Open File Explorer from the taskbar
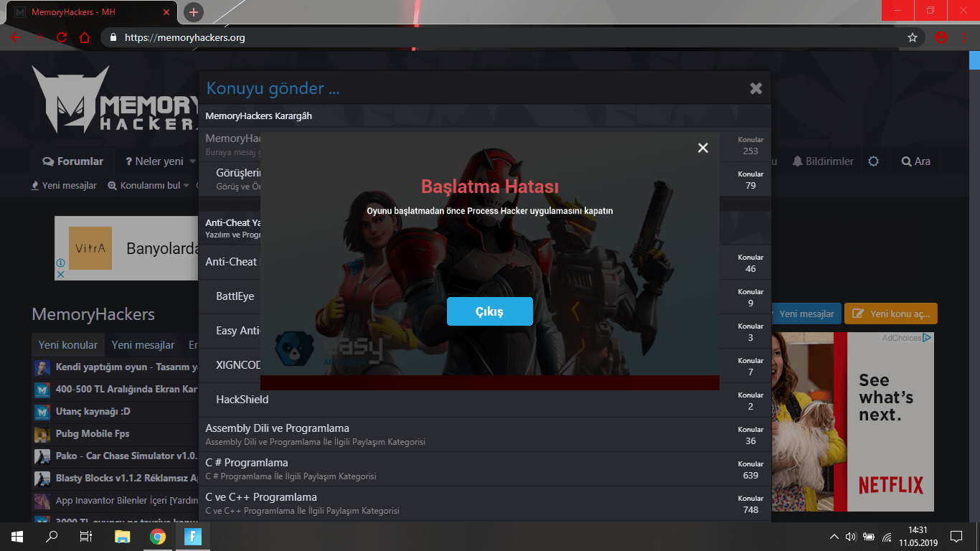980x551 pixels. [123, 537]
